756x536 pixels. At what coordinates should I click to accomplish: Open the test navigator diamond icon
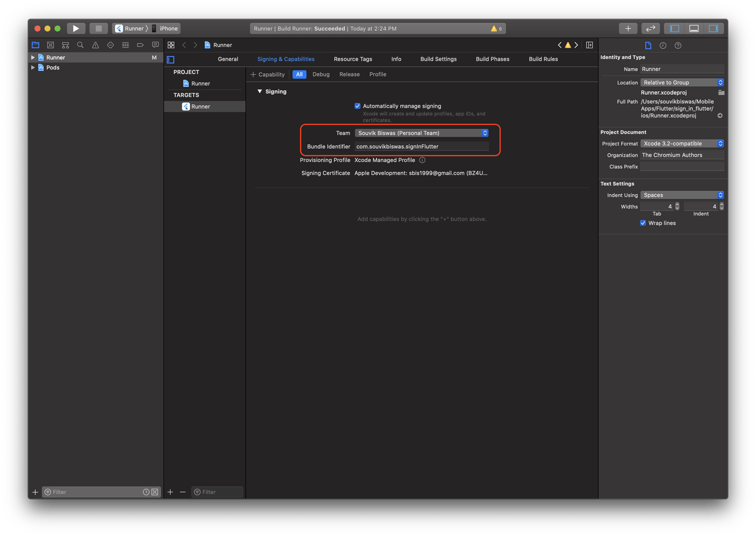tap(110, 45)
